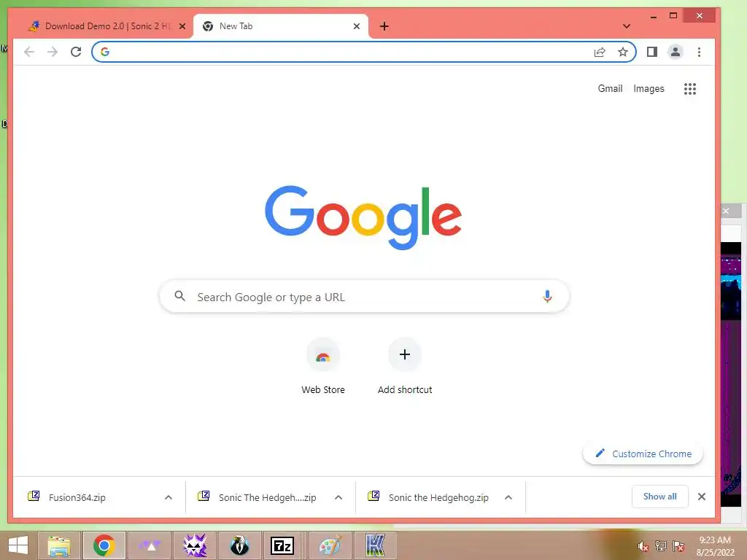
Task: Open the penguin taskbar app
Action: 239,545
